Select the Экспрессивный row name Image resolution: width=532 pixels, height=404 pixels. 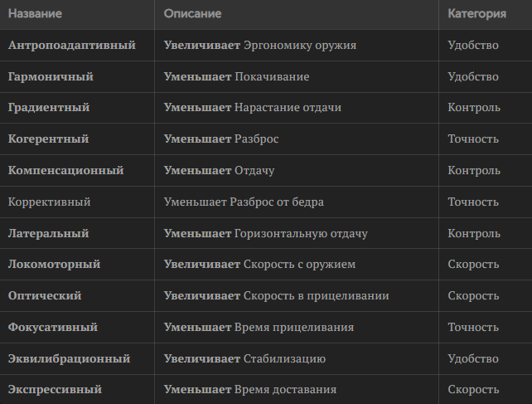pos(55,389)
